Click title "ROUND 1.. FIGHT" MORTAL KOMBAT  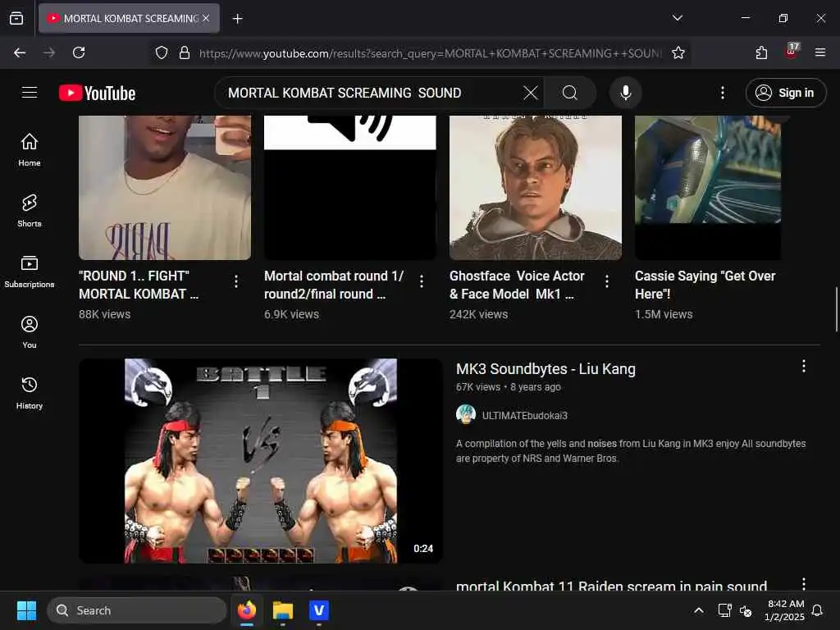[139, 285]
